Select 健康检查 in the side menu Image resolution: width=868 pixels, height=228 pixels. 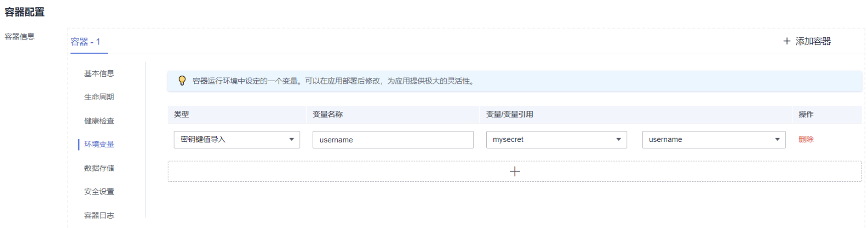pos(99,121)
